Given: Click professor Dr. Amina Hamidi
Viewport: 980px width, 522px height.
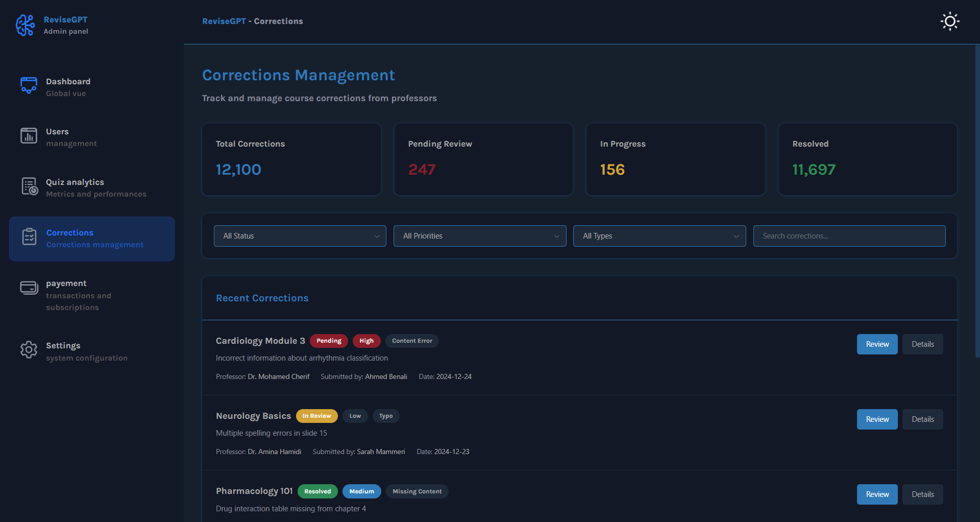Looking at the screenshot, I should click(275, 452).
